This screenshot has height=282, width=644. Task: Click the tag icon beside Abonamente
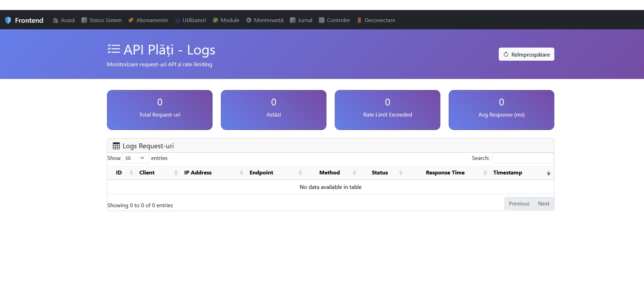coord(131,20)
